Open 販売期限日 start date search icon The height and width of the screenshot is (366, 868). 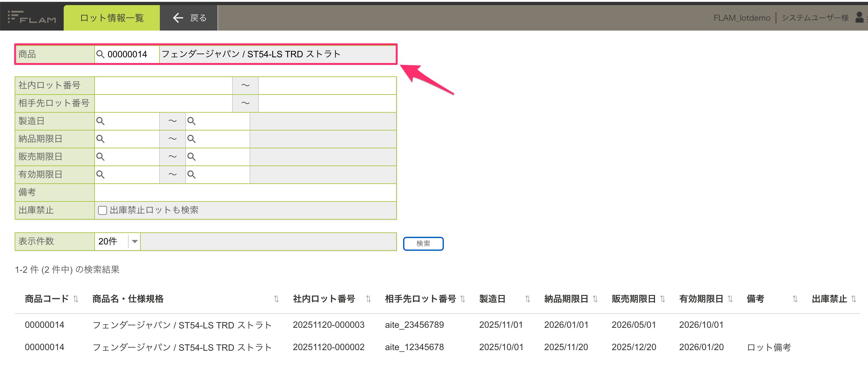(100, 157)
